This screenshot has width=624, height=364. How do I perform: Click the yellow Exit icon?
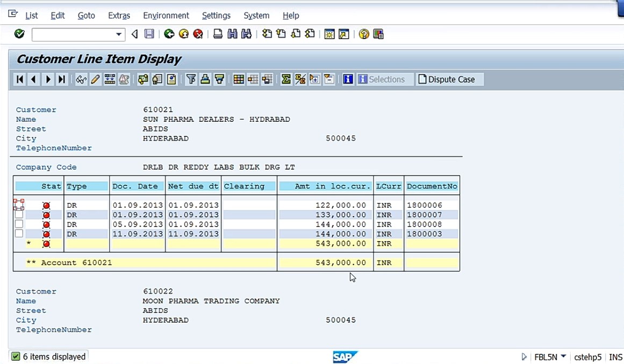click(x=183, y=34)
